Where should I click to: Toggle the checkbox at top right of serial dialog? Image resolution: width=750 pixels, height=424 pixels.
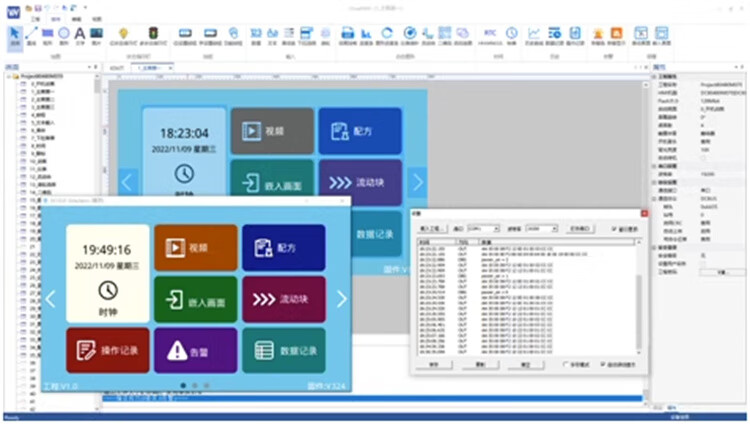[612, 229]
